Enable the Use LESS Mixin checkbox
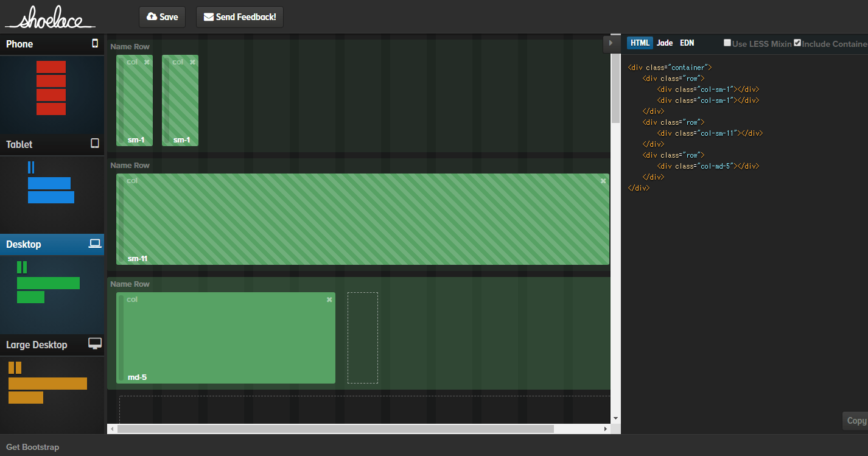Screen dimensions: 868x456 [727, 43]
